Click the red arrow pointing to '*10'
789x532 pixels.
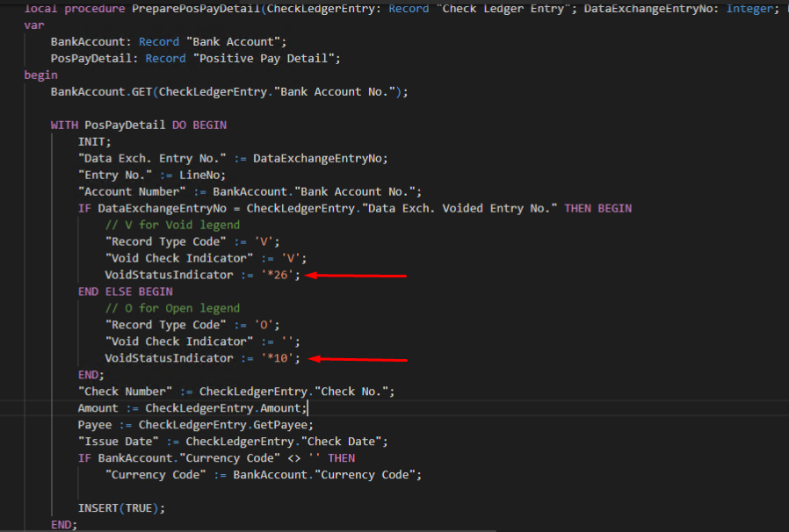click(x=360, y=358)
